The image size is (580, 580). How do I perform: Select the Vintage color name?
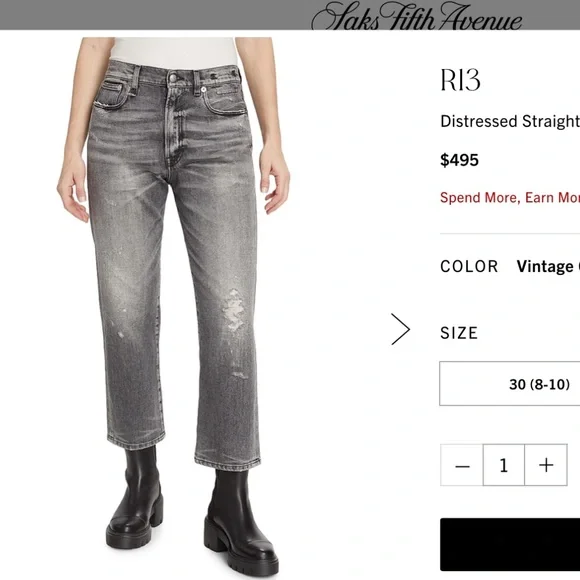(x=548, y=267)
